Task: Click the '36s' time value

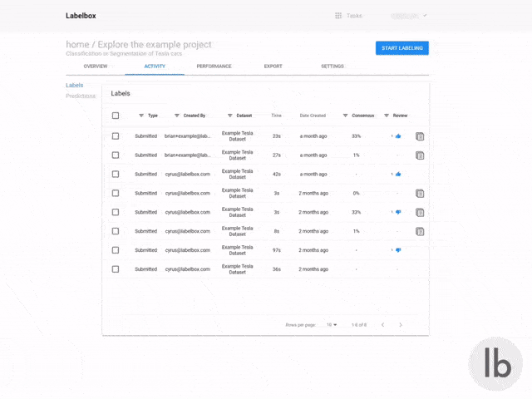Action: tap(277, 269)
